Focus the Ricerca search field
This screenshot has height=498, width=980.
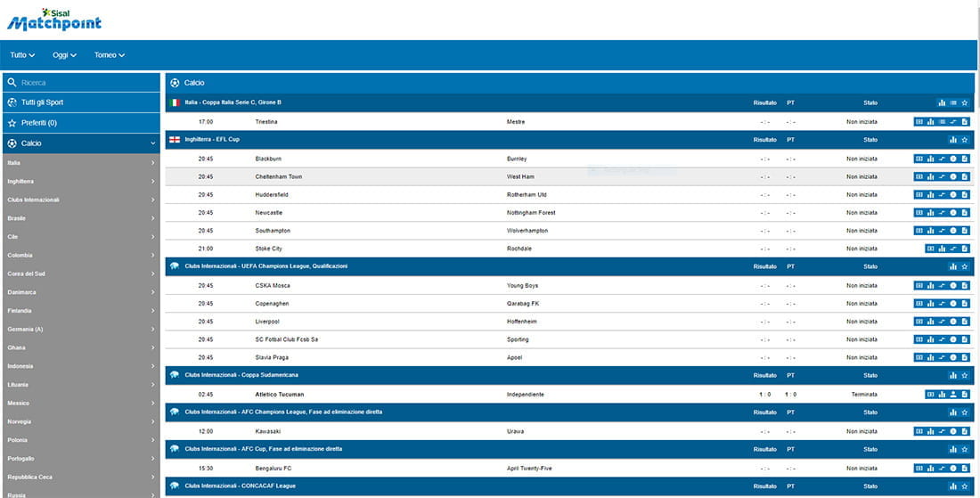(81, 83)
